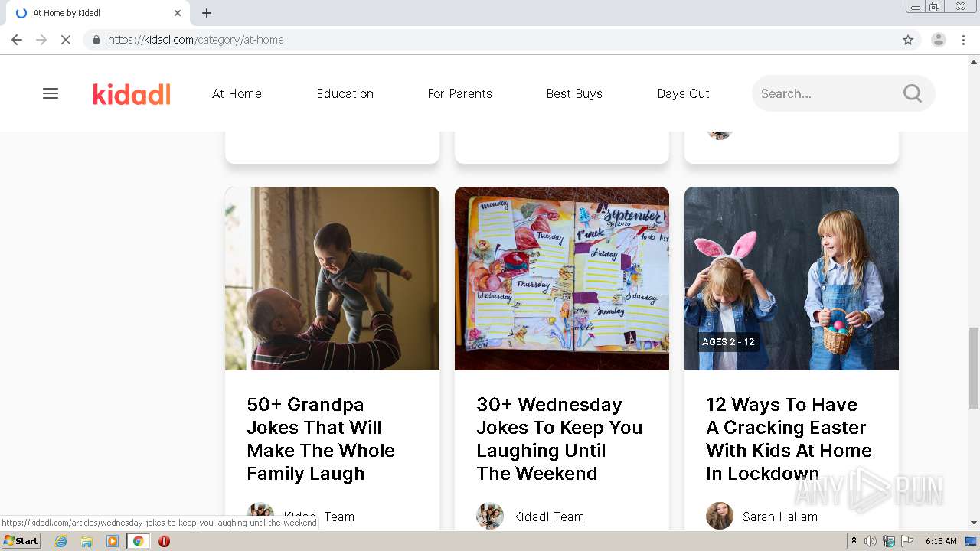Open Education menu item

coord(345,93)
